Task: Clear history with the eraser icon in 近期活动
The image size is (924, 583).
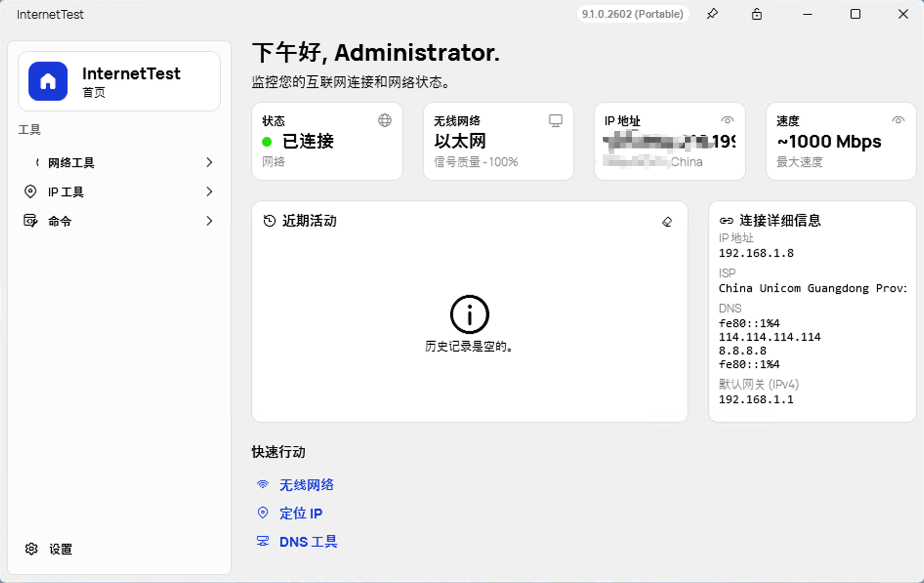Action: (x=667, y=221)
